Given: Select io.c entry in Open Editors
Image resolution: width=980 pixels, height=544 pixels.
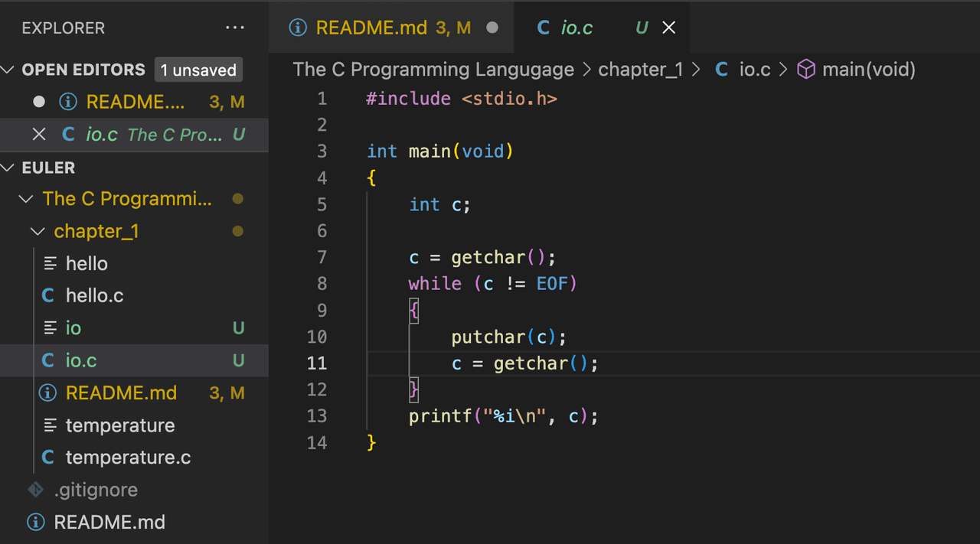Looking at the screenshot, I should point(134,135).
